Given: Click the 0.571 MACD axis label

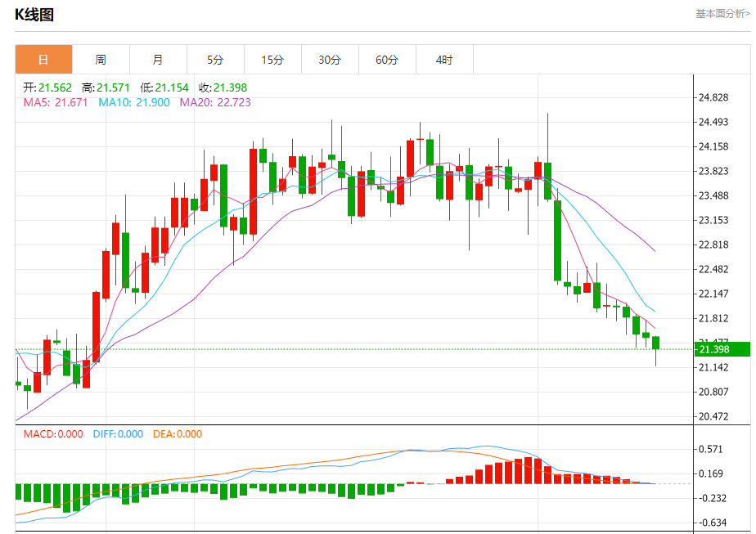Looking at the screenshot, I should tap(711, 449).
